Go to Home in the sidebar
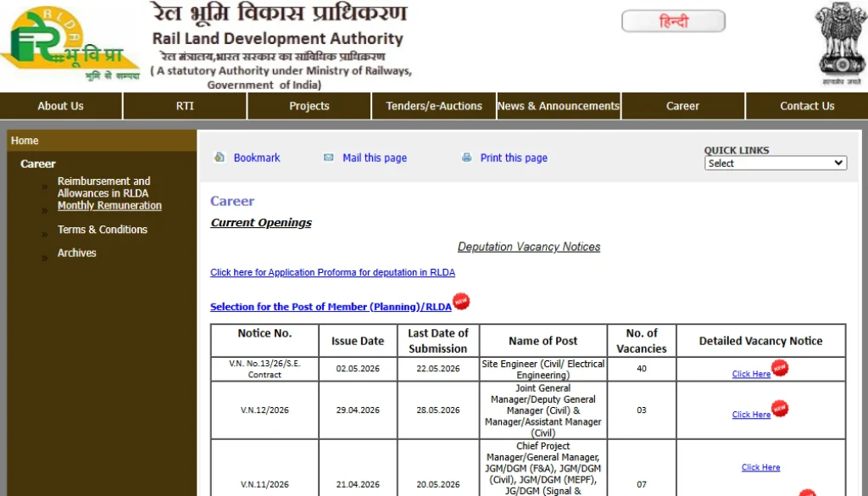This screenshot has width=868, height=496. click(x=25, y=141)
